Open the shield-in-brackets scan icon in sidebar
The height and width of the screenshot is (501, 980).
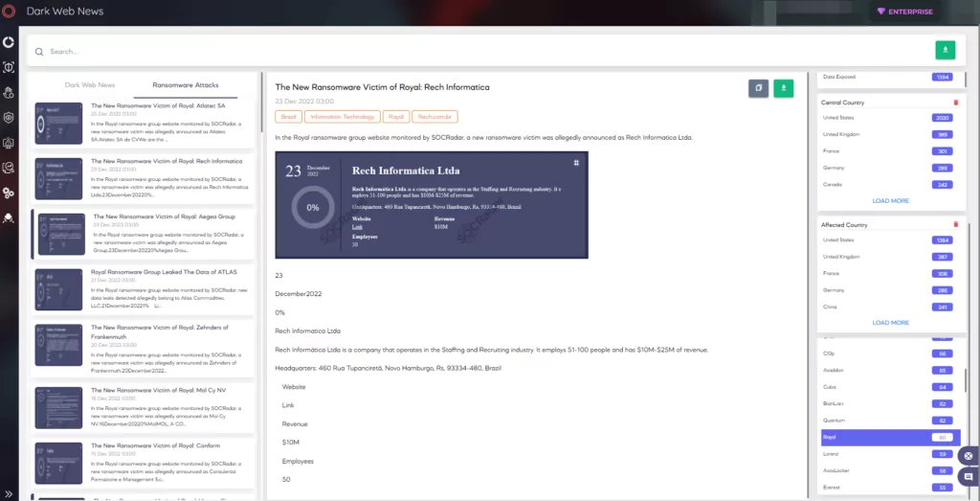tap(9, 68)
